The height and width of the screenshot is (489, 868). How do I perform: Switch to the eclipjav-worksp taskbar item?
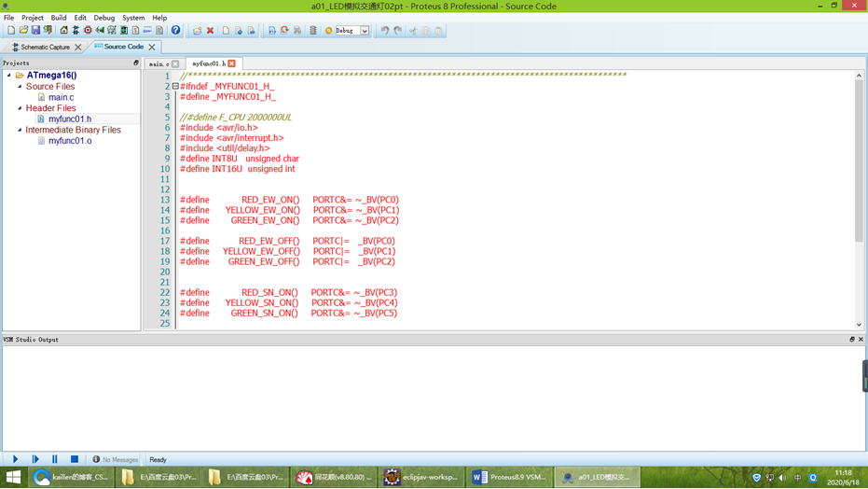pos(421,477)
